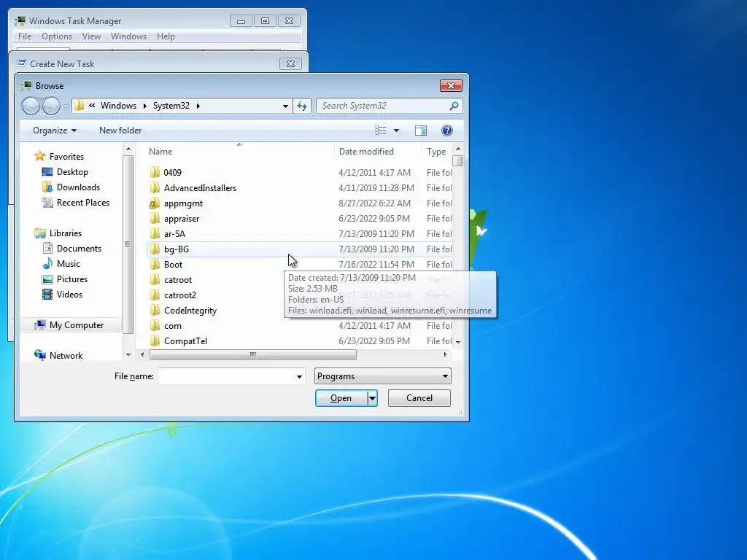Select the locked appmgmt folder icon
747x560 pixels.
pyautogui.click(x=155, y=203)
